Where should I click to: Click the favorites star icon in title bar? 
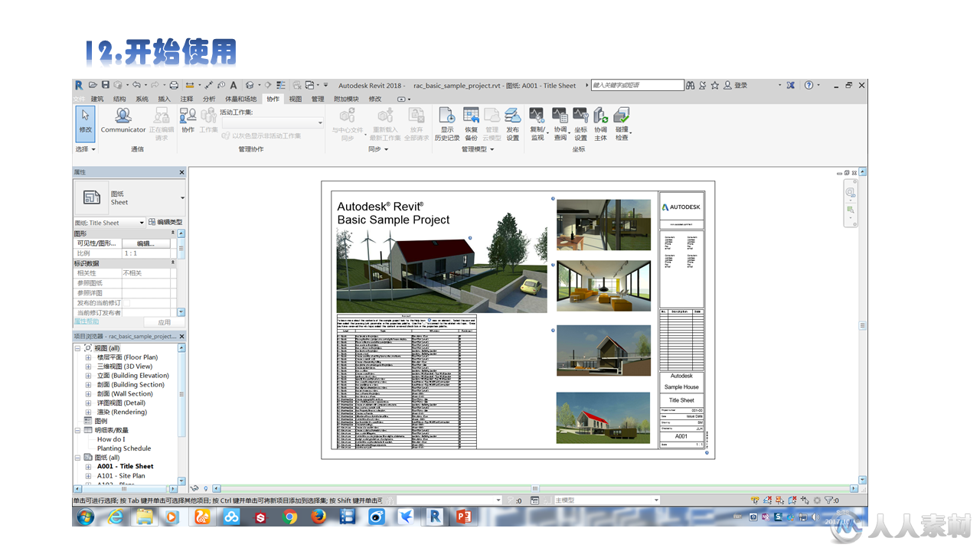click(715, 85)
